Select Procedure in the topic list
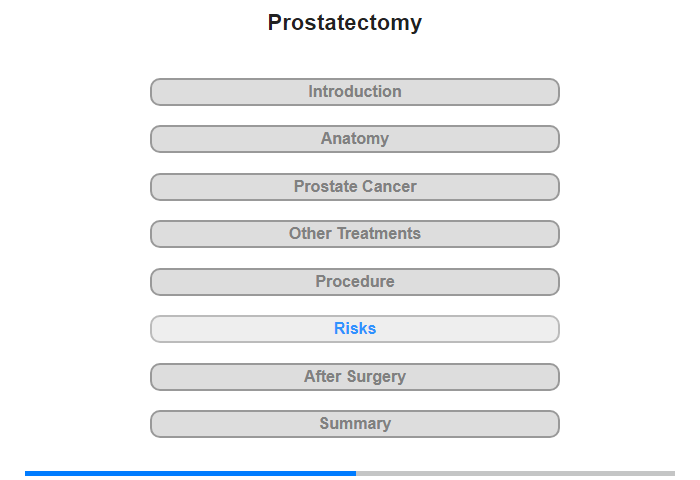700x480 pixels. click(x=354, y=282)
